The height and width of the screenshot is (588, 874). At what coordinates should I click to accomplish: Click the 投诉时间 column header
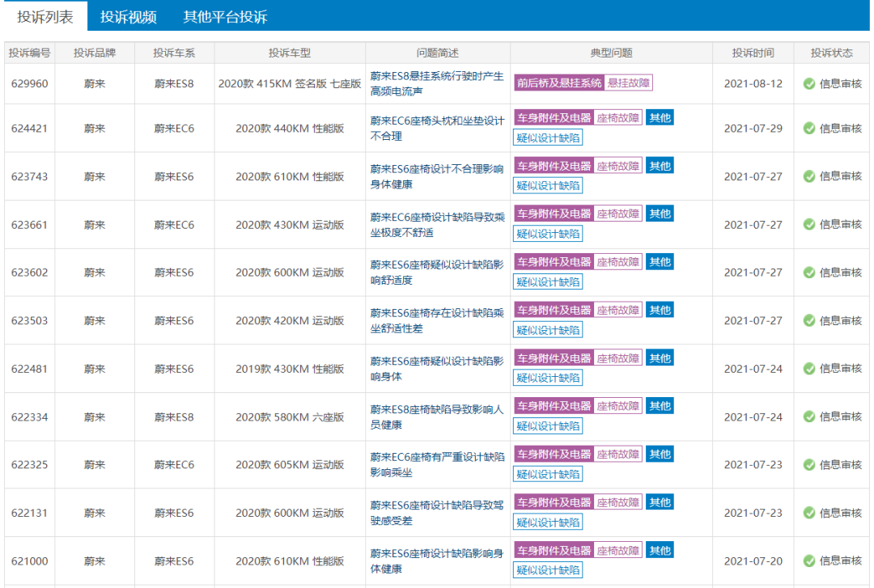[753, 53]
